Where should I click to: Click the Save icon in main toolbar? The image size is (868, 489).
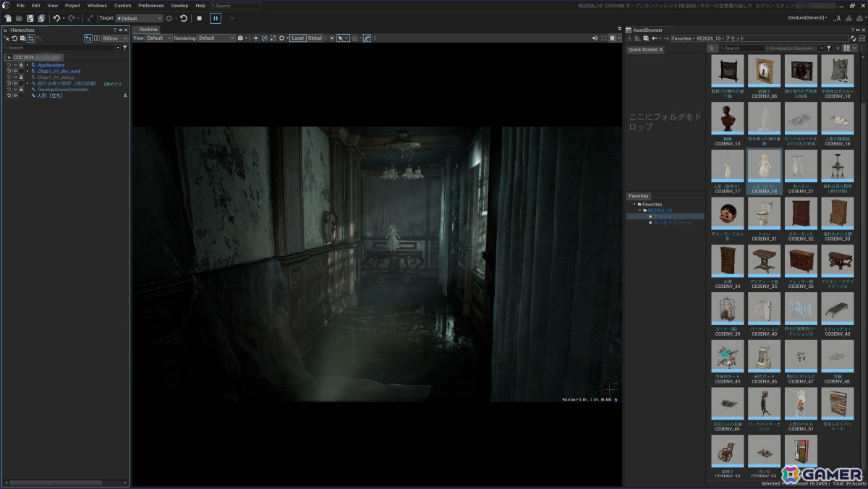tap(30, 18)
